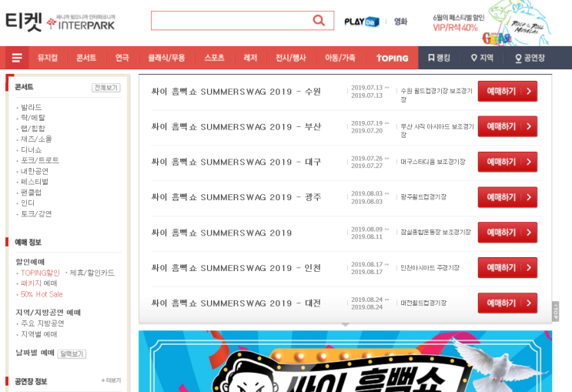Image resolution: width=572 pixels, height=392 pixels.
Task: Click the 달력보기 calendar button
Action: coord(72,353)
